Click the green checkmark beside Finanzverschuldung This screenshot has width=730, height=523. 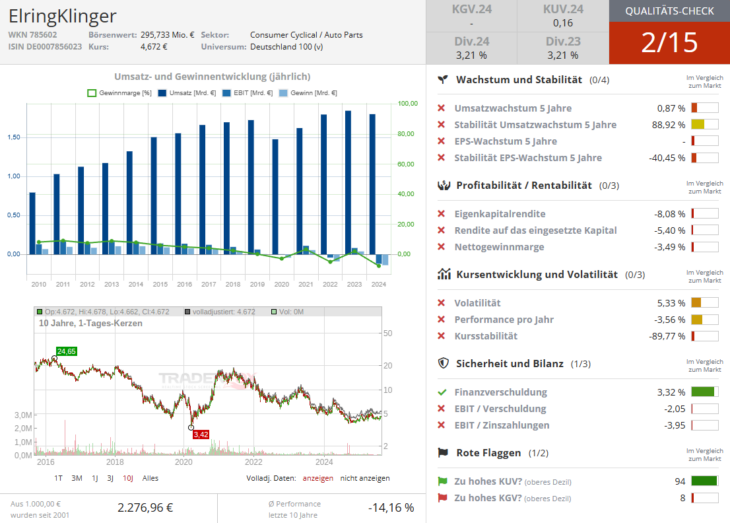coord(442,392)
